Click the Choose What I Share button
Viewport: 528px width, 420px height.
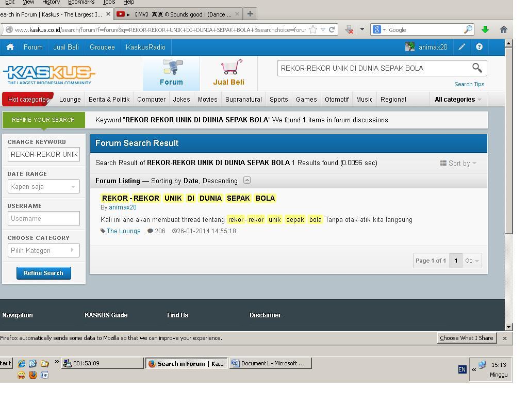[466, 338]
